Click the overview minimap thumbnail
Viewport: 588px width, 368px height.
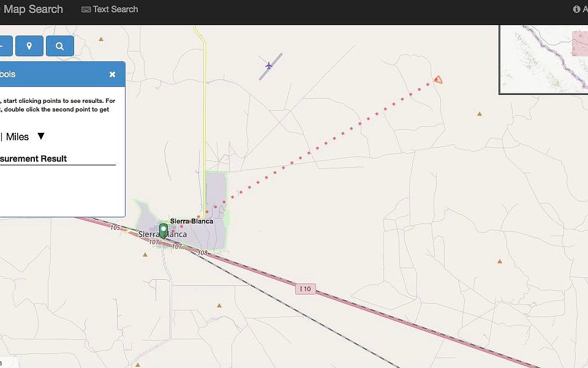(x=543, y=59)
